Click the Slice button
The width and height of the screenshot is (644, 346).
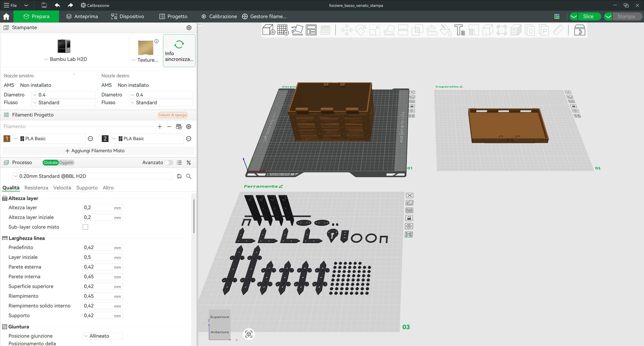click(x=588, y=16)
